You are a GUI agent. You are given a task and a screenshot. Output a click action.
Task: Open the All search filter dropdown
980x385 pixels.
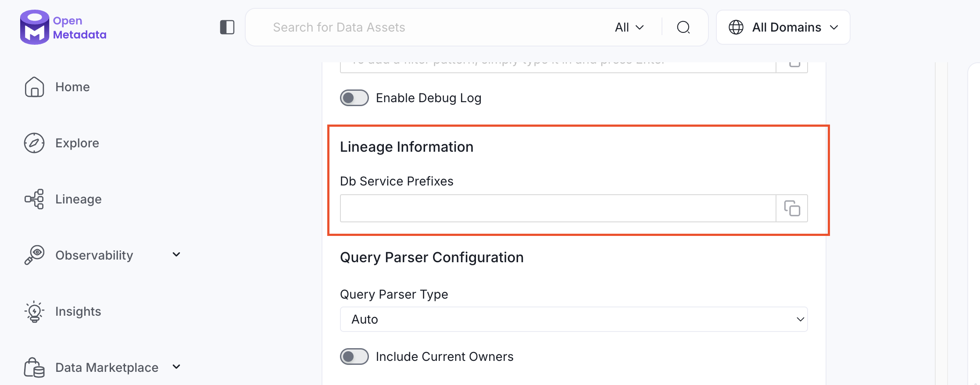click(x=629, y=27)
